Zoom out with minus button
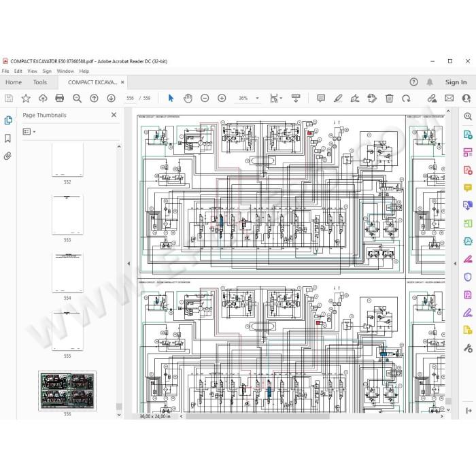This screenshot has width=476, height=476. 205,98
